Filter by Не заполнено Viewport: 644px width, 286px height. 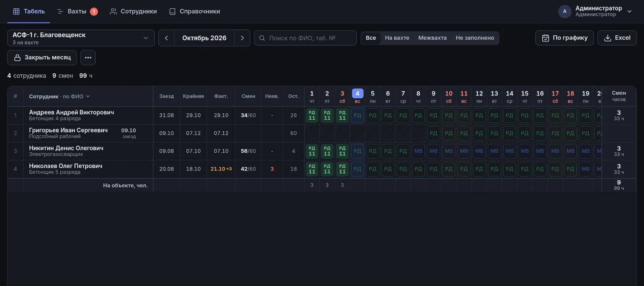point(475,38)
